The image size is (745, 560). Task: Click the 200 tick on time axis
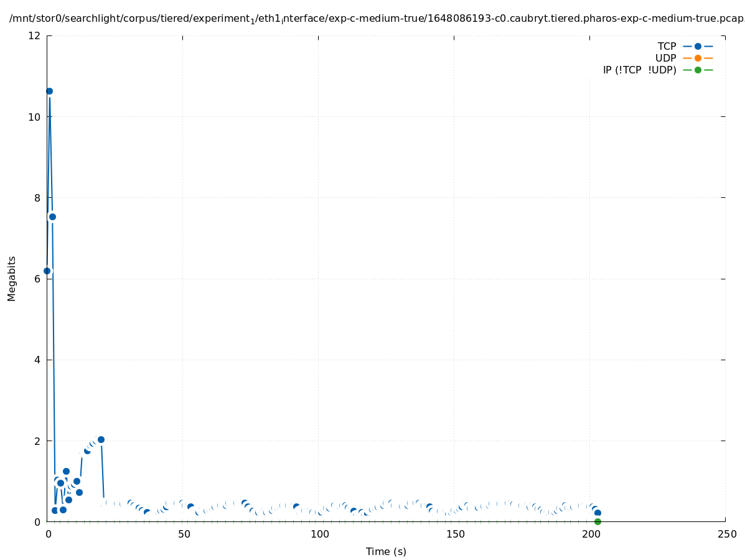(x=590, y=534)
